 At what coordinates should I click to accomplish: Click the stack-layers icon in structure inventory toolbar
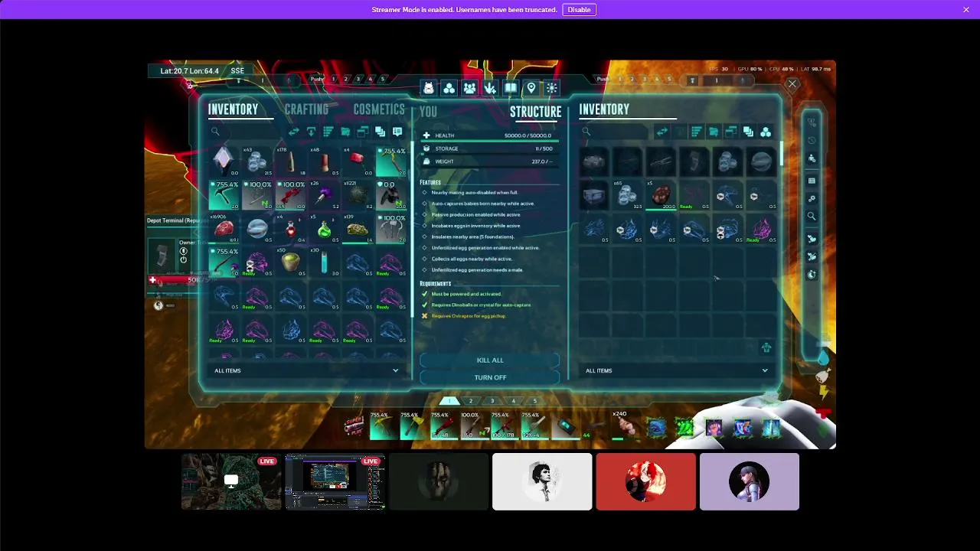(748, 132)
